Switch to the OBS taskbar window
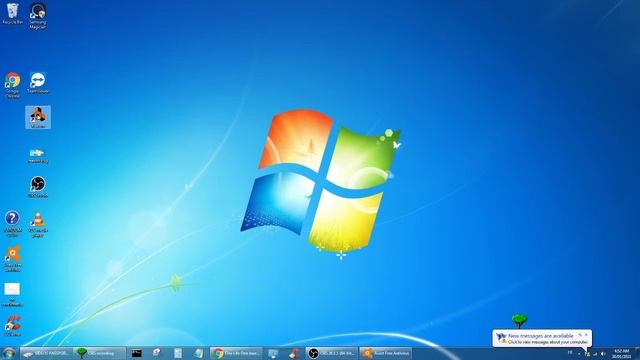 [331, 353]
